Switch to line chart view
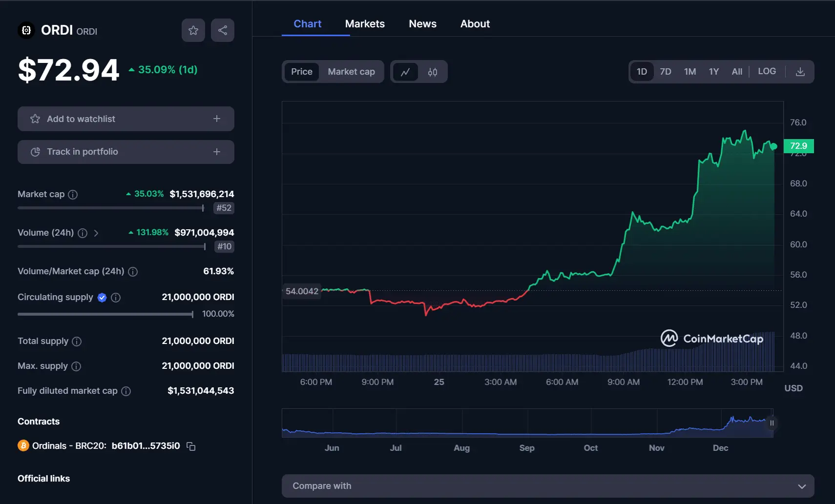 pyautogui.click(x=405, y=72)
